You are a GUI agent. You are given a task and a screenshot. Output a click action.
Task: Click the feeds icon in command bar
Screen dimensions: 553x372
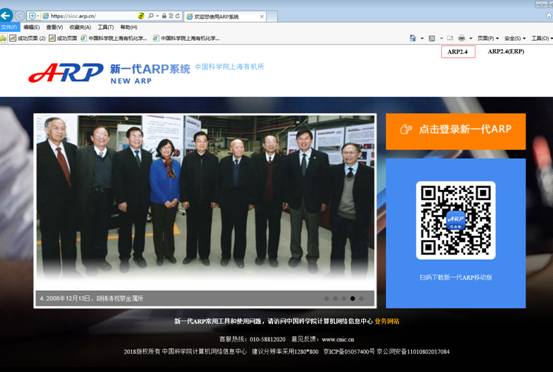432,38
